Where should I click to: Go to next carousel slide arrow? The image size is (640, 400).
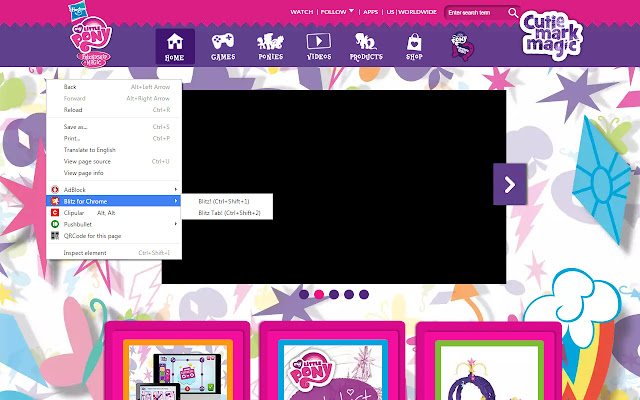pyautogui.click(x=509, y=184)
